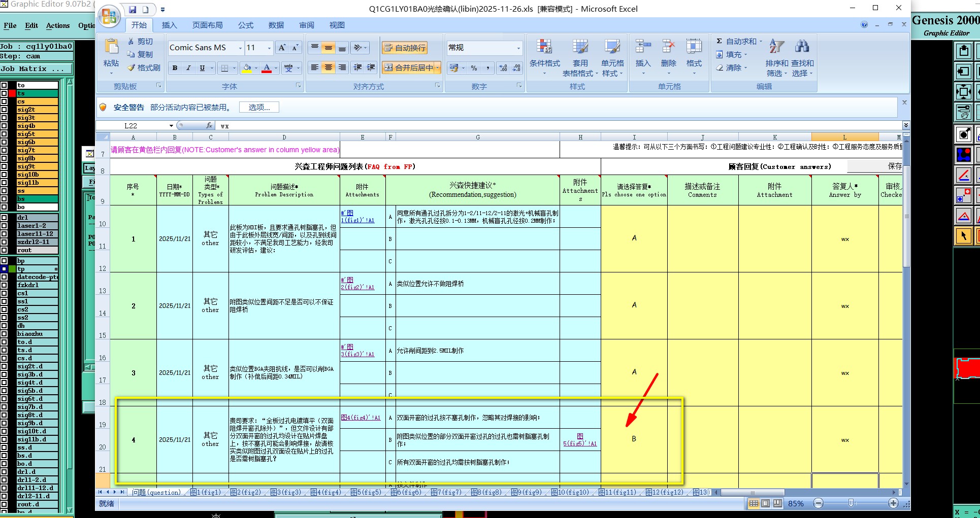This screenshot has height=518, width=980.
Task: Switch to page break preview view
Action: click(x=777, y=503)
